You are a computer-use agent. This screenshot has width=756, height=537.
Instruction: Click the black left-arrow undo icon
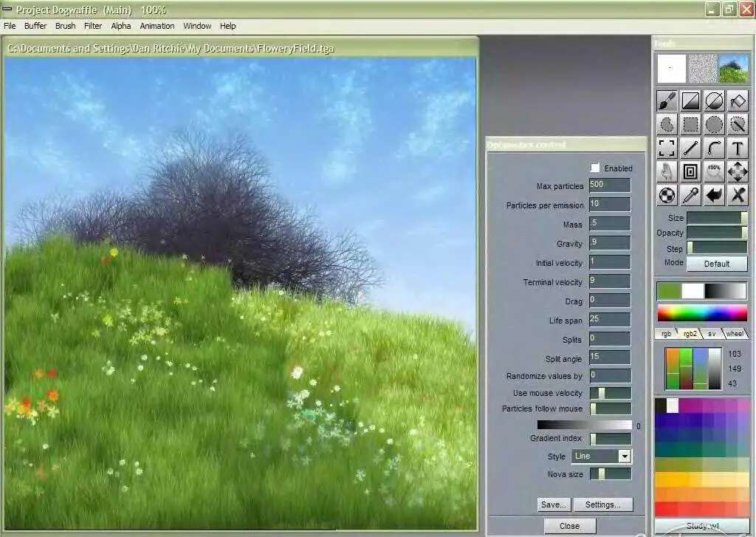pyautogui.click(x=714, y=196)
